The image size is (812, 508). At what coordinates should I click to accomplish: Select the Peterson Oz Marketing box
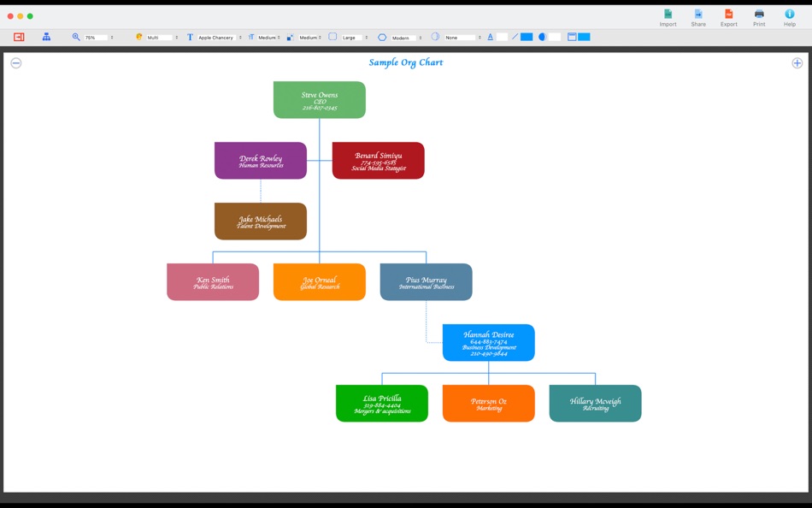pos(489,404)
